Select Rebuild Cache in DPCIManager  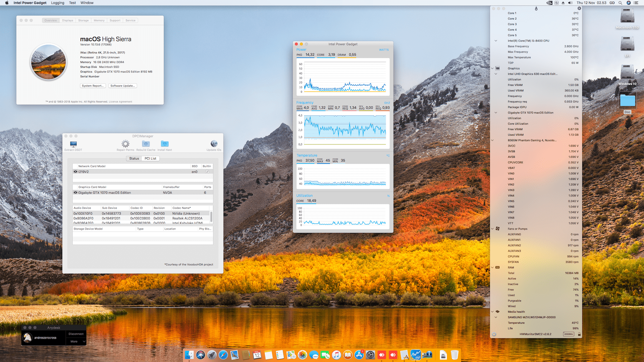tap(146, 144)
